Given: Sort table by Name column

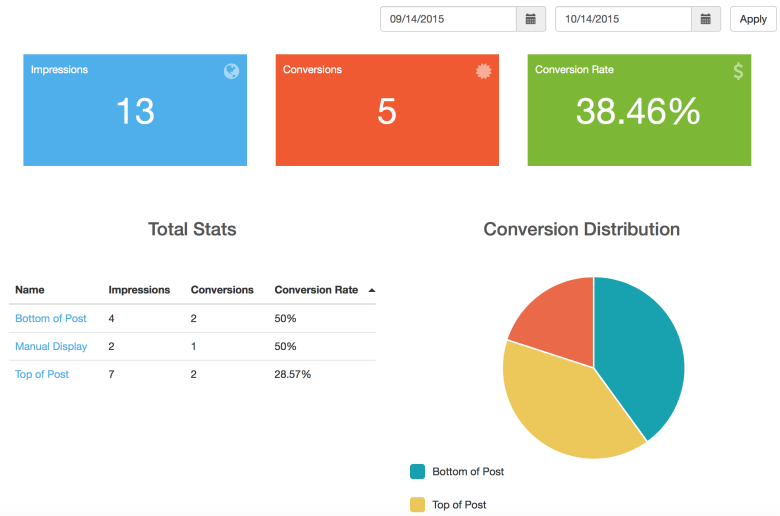Looking at the screenshot, I should pos(30,290).
